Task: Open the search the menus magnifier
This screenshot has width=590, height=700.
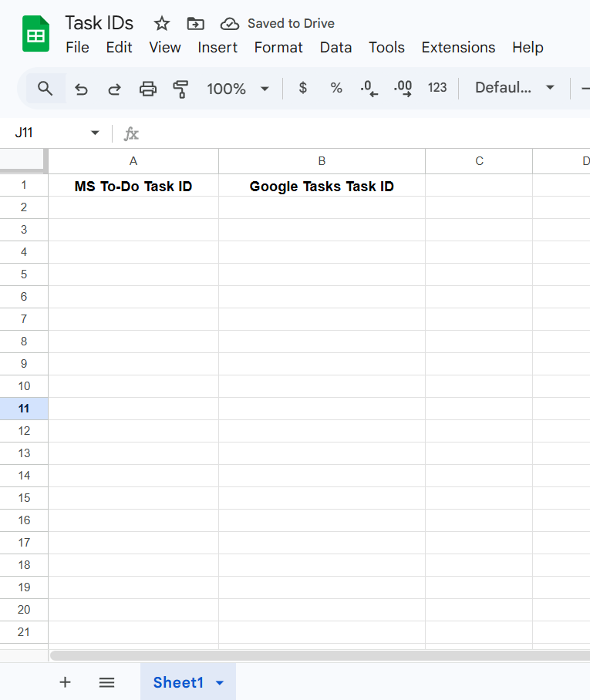Action: [x=46, y=89]
